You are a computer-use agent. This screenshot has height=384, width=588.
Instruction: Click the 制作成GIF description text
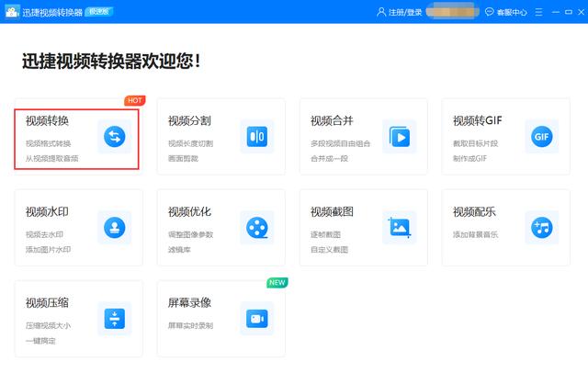pyautogui.click(x=469, y=159)
